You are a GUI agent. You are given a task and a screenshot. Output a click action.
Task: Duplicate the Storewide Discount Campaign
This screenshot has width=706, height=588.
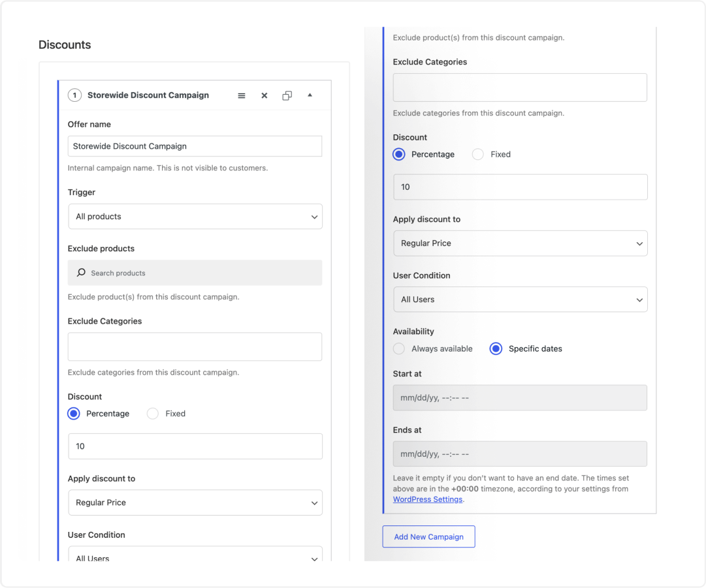(287, 95)
